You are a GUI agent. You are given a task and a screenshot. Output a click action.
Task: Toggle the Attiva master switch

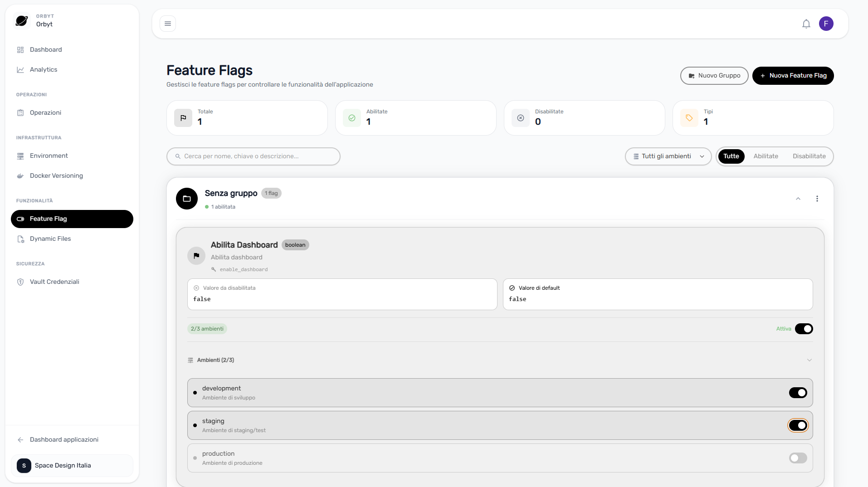click(x=804, y=329)
